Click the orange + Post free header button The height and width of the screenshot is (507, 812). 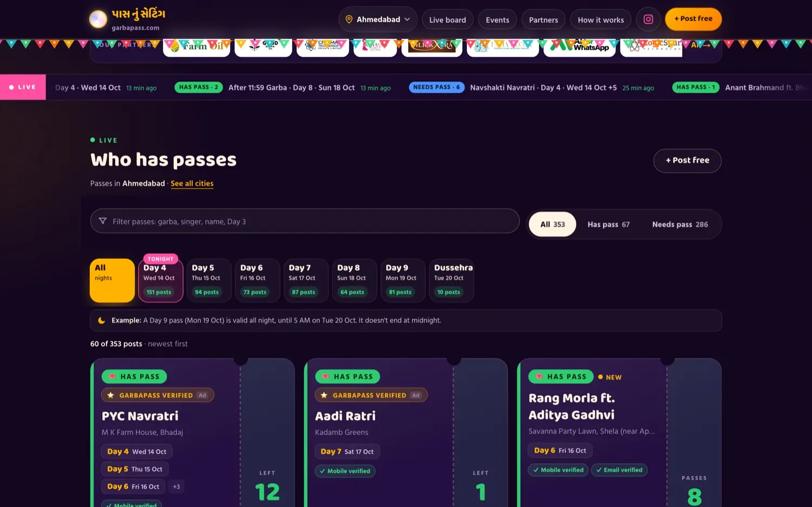coord(693,19)
